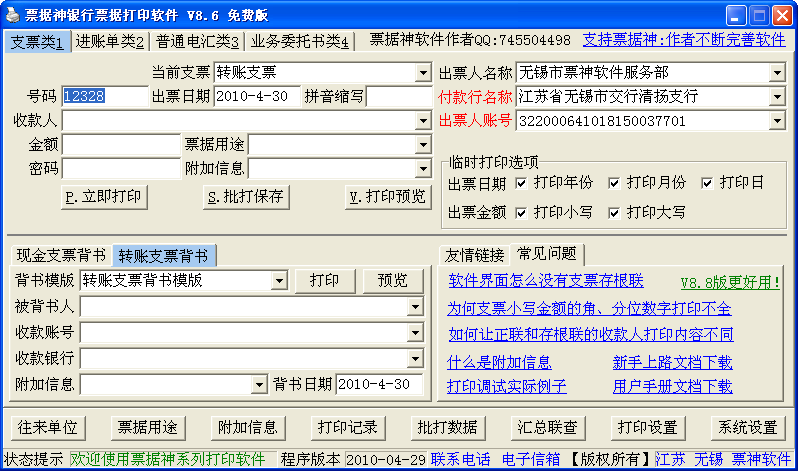Open the 新手上路文档下载 link
The width and height of the screenshot is (798, 471).
[x=672, y=362]
